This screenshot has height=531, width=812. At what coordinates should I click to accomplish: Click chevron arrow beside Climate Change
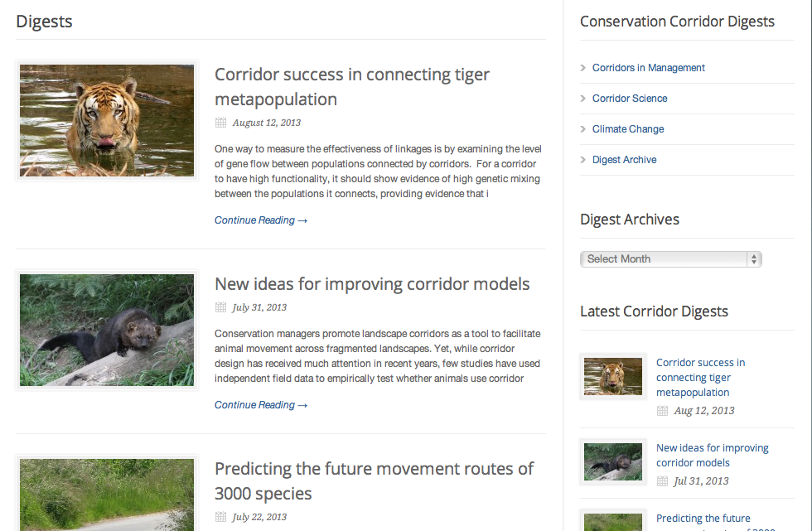[x=583, y=129]
